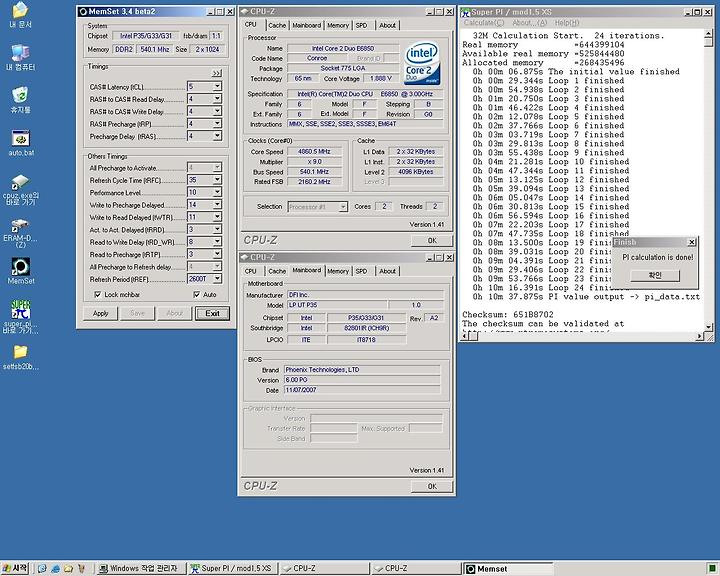Click OK in the lower CPU-Z window
The height and width of the screenshot is (576, 720).
432,486
